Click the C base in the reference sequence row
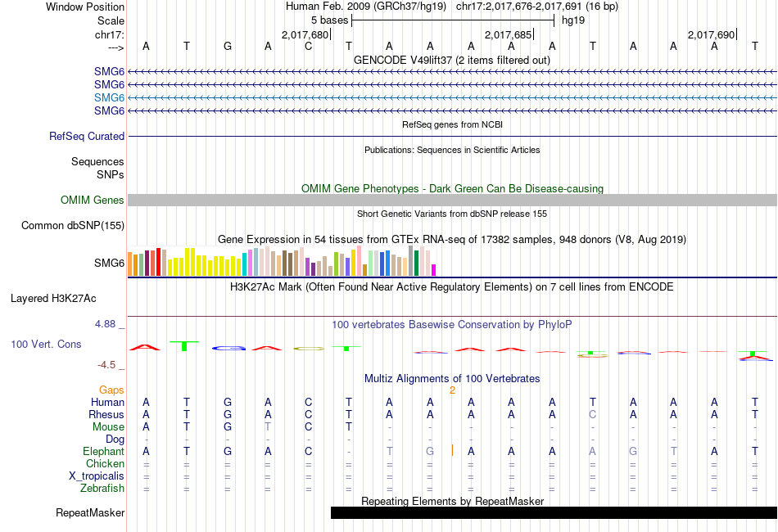 coord(308,46)
